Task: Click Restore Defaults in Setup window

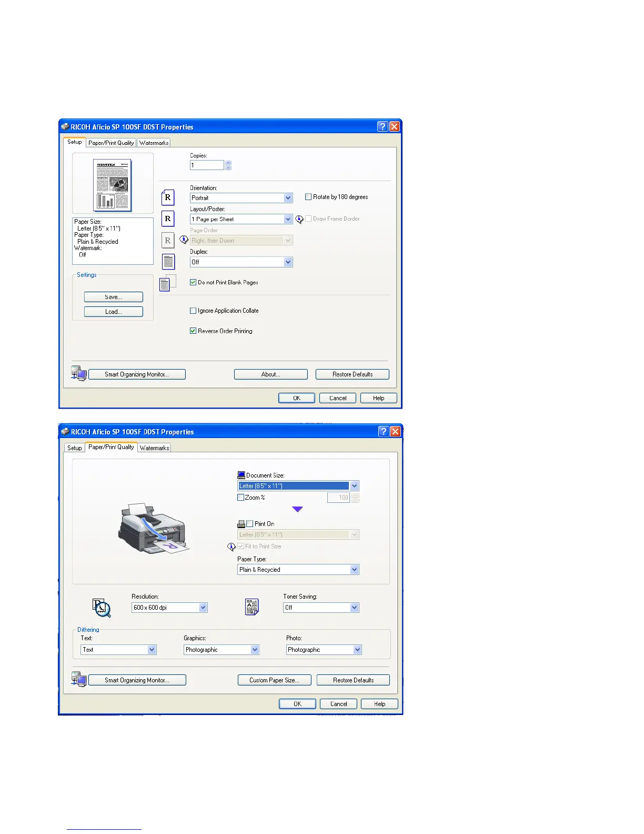Action: [x=353, y=374]
